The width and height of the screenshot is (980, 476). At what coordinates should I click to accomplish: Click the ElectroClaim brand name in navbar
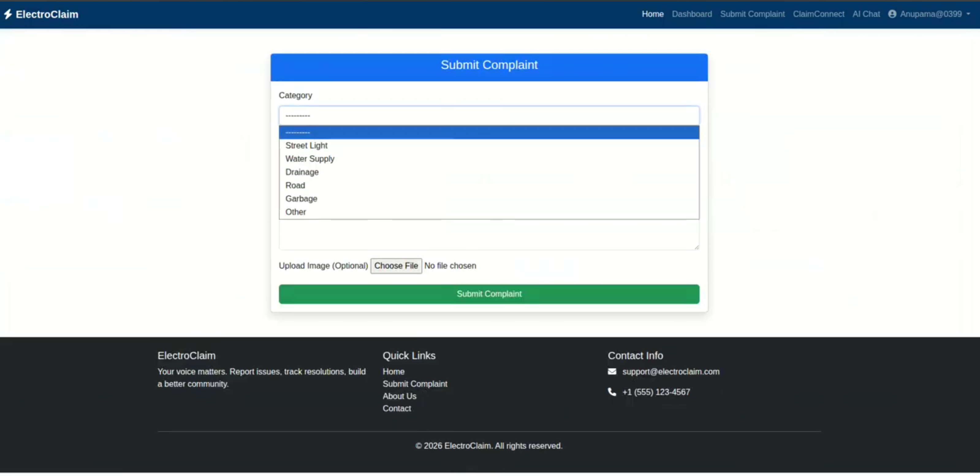coord(47,14)
